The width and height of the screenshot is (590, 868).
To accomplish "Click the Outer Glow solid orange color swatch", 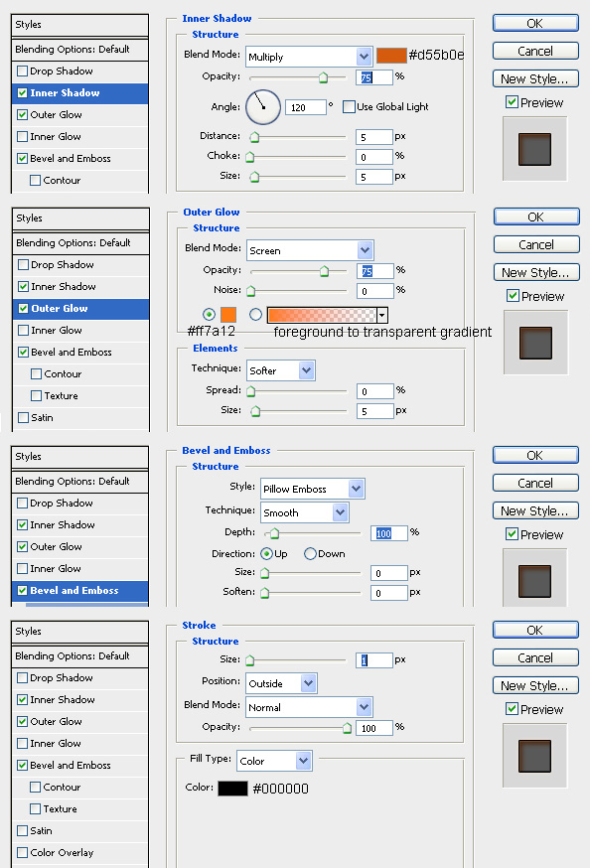I will pyautogui.click(x=228, y=315).
